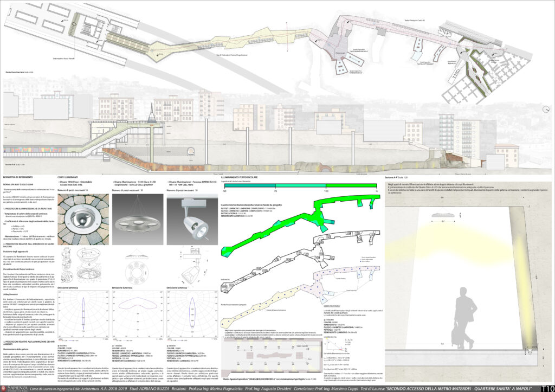This screenshot has height=392, width=555.
Task: Click the Sapienza university logo in the footer
Action: [x=14, y=388]
